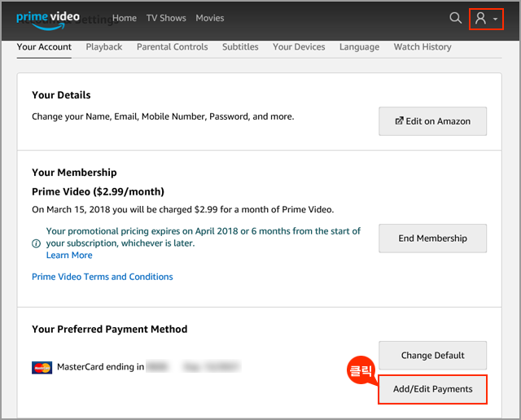This screenshot has height=420, width=521.
Task: Click the info icon beside promotional pricing
Action: coord(36,243)
